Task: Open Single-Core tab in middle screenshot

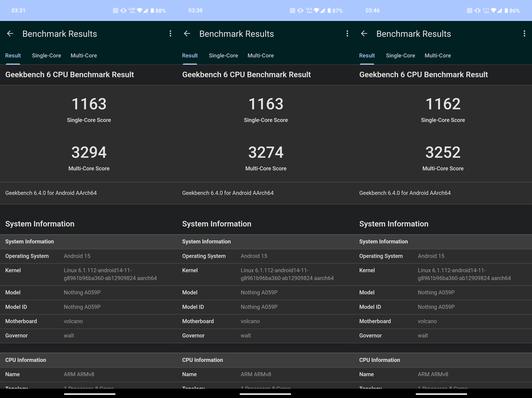Action: 223,55
